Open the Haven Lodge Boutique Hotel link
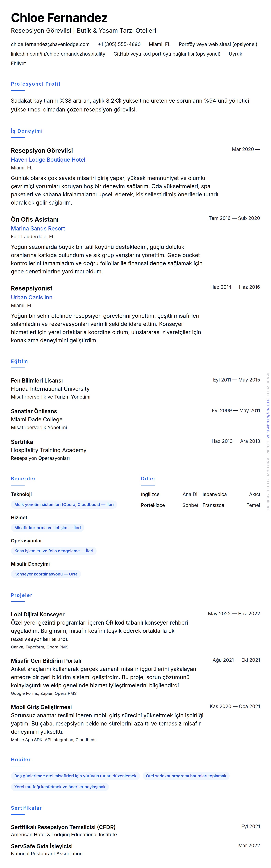Viewport: 271px width, 868px height. (x=48, y=160)
